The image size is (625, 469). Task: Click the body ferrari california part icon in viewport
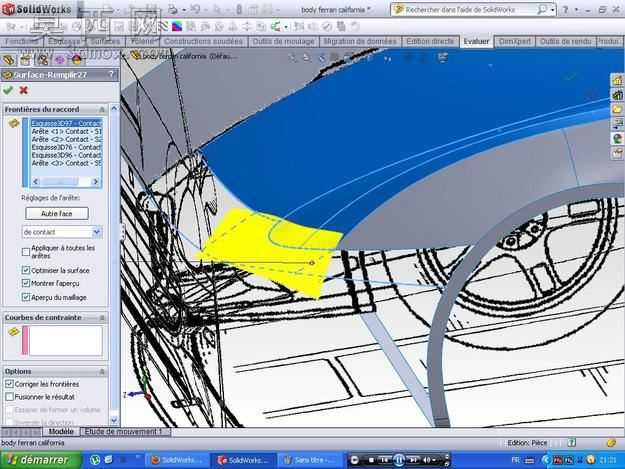click(136, 55)
